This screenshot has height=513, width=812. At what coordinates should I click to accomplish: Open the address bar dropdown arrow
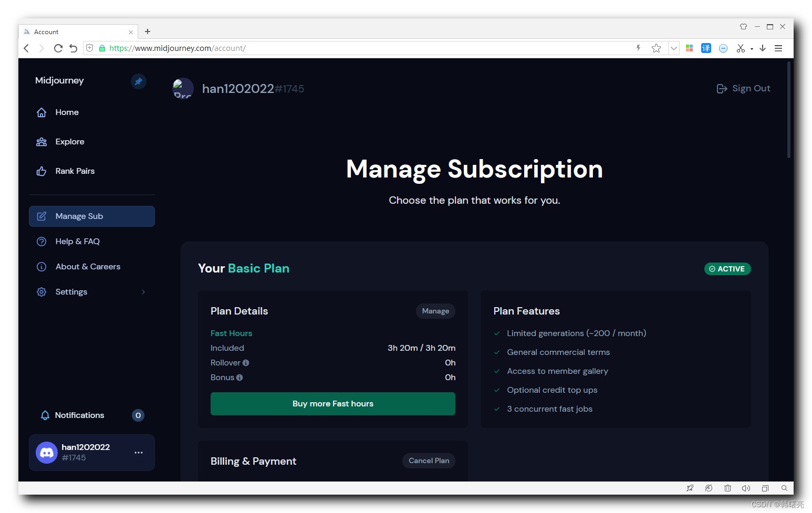(673, 48)
